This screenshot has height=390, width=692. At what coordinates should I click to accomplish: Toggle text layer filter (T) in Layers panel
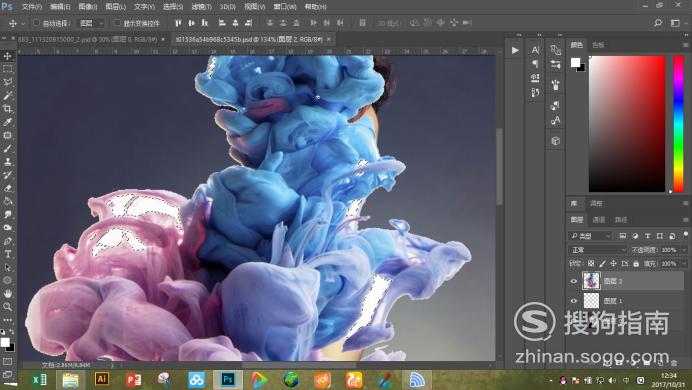click(x=647, y=236)
